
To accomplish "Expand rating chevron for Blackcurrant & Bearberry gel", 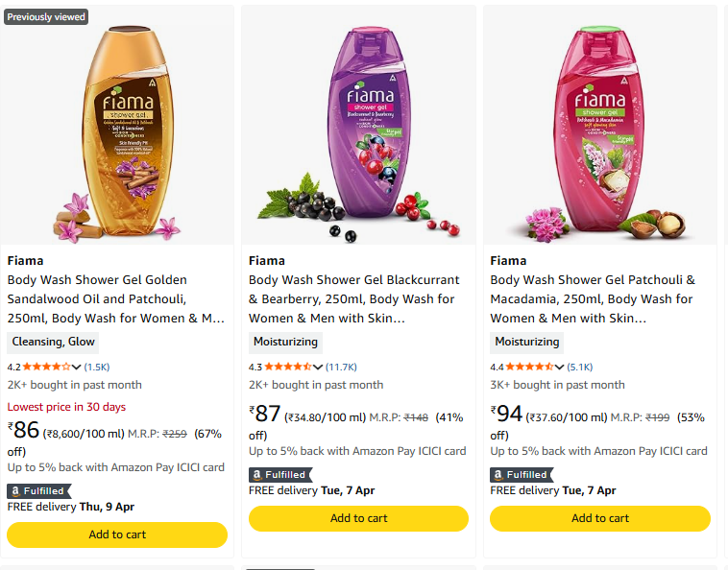I will pyautogui.click(x=318, y=367).
